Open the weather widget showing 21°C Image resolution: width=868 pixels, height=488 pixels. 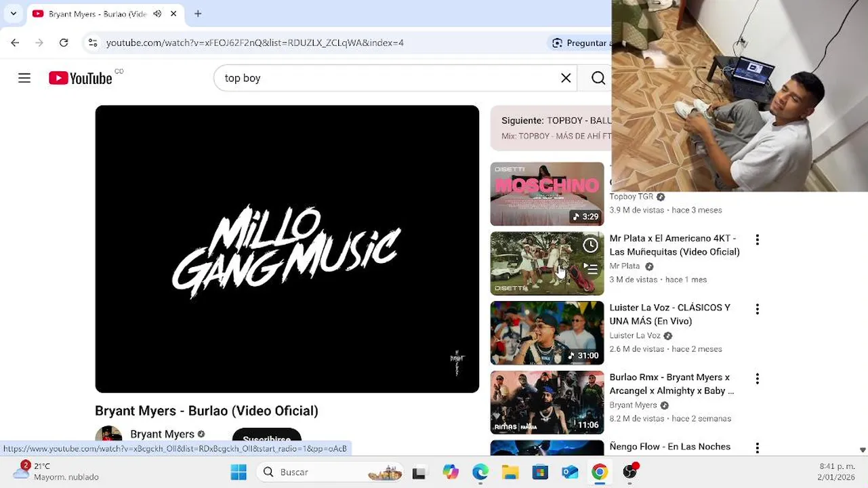click(x=56, y=471)
